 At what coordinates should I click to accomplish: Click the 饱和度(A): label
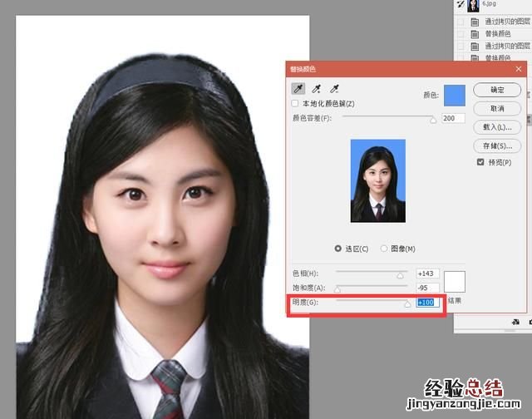[308, 288]
